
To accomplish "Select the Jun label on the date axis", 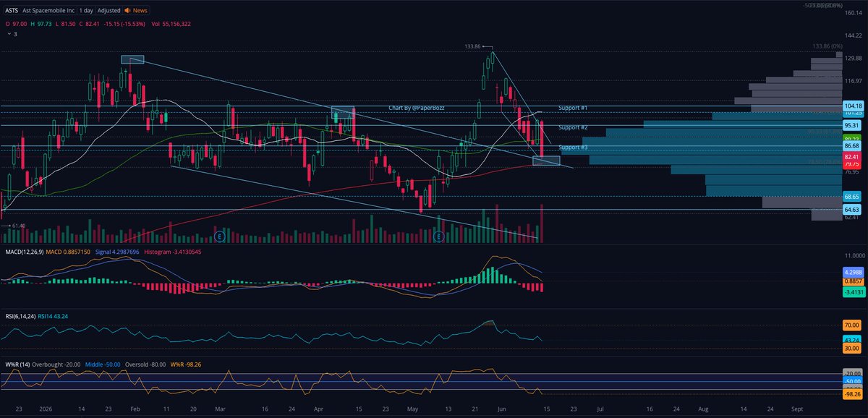I will (503, 409).
